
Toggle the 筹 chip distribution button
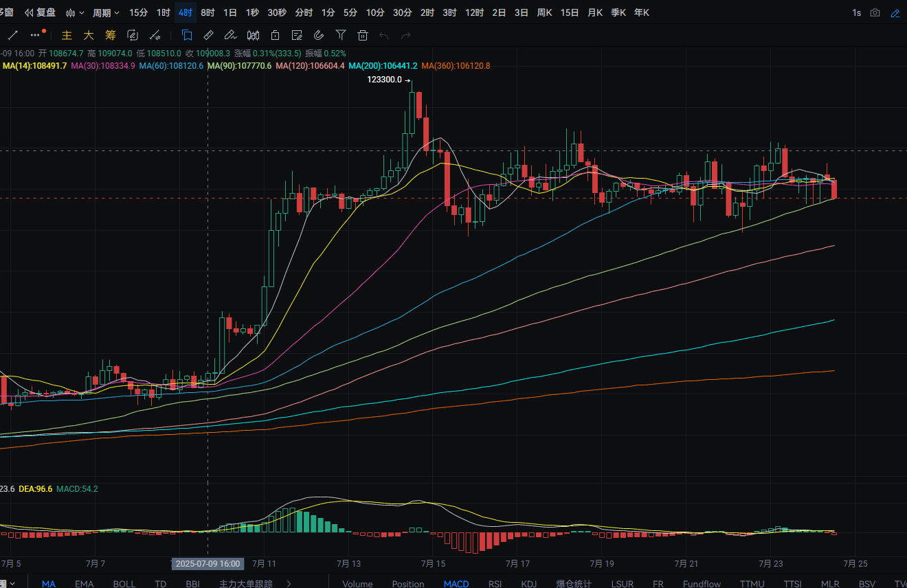coord(111,35)
